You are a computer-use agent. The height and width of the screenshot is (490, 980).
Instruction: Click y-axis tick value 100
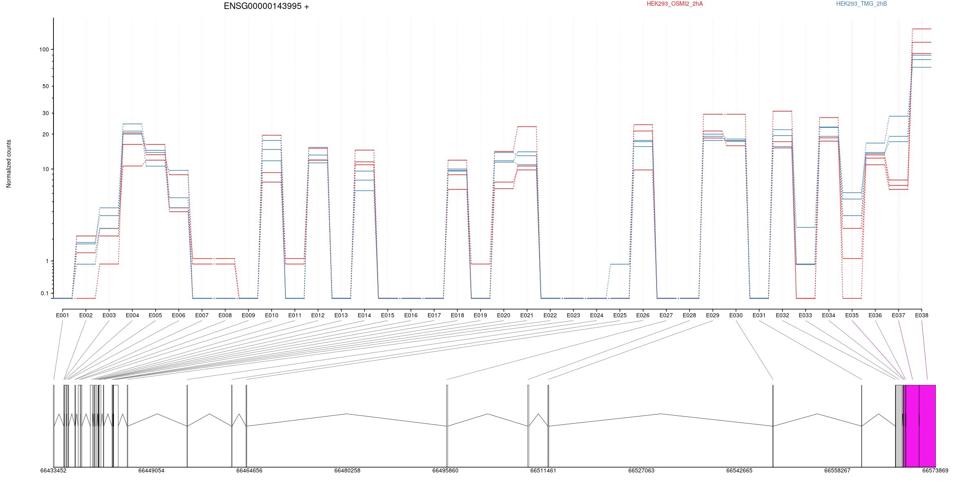44,49
